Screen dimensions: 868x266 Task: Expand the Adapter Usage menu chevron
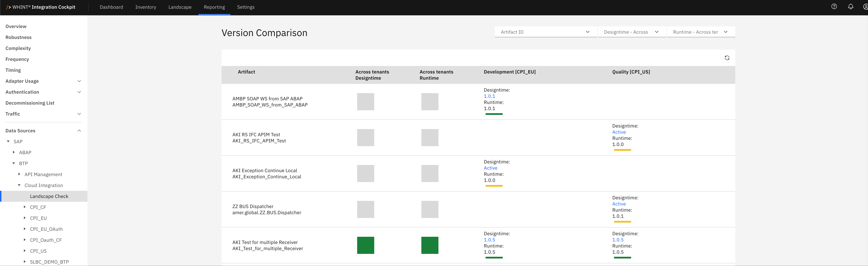point(79,81)
